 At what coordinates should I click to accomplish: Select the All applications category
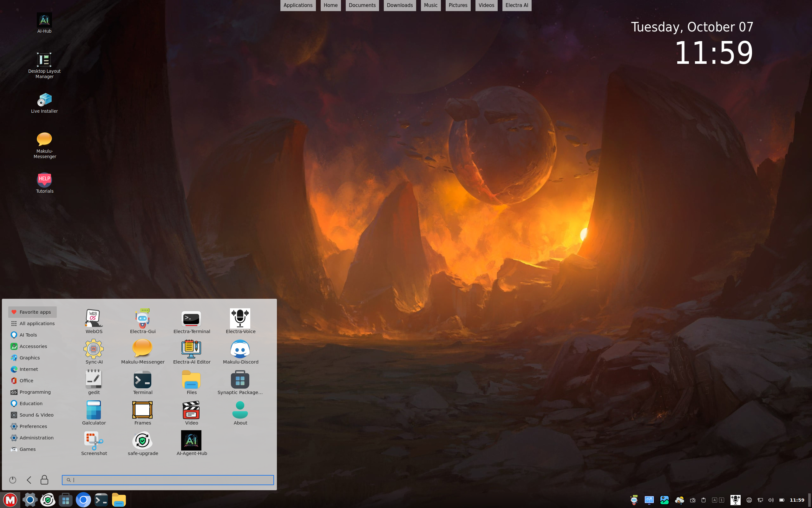click(33, 323)
